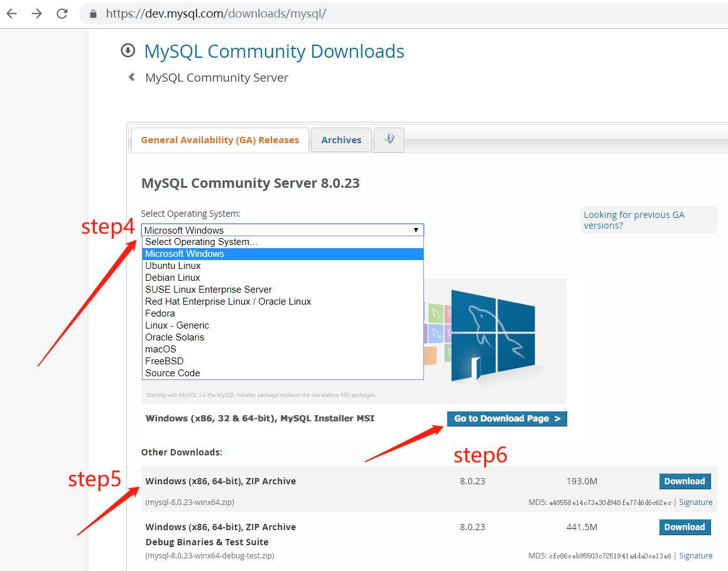Click the MD5 hash beginning a48558
Viewport: 728px width, 571px height.
point(610,503)
